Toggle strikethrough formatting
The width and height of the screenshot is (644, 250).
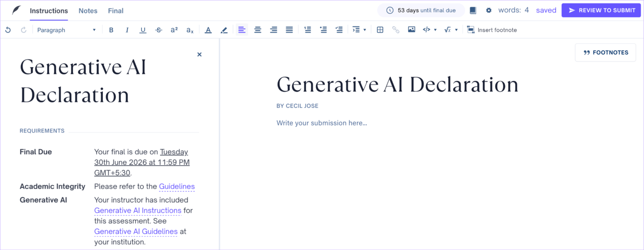pos(159,30)
